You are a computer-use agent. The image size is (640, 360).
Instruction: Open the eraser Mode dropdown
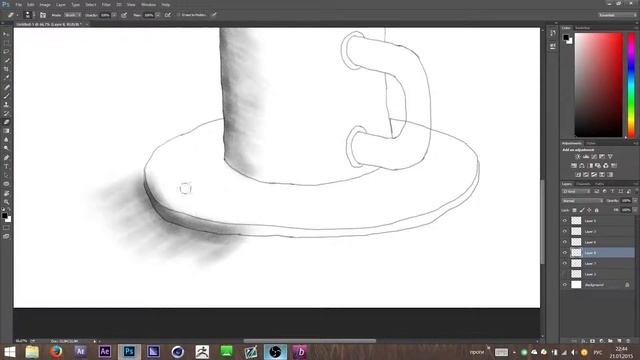(72, 15)
